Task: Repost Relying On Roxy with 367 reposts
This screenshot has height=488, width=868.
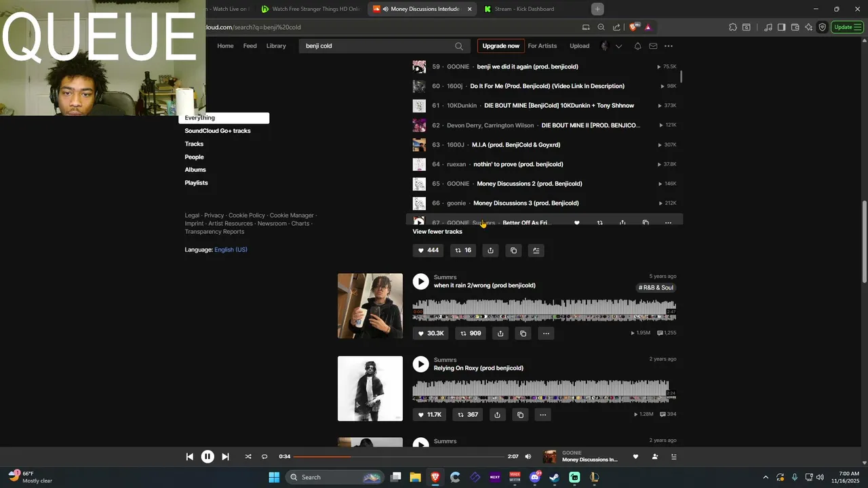Action: [x=468, y=415]
